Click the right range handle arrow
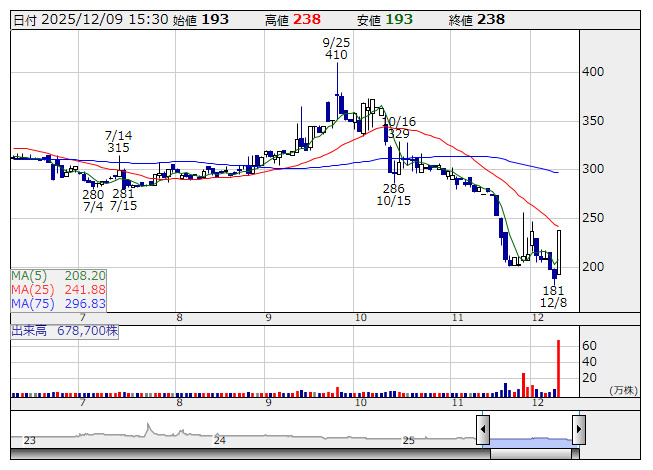Image resolution: width=653 pixels, height=470 pixels. click(578, 431)
